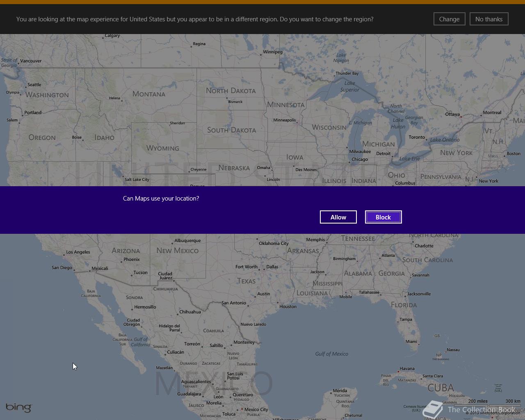The height and width of the screenshot is (420, 525).
Task: Click the Arizona state label
Action: (x=126, y=251)
